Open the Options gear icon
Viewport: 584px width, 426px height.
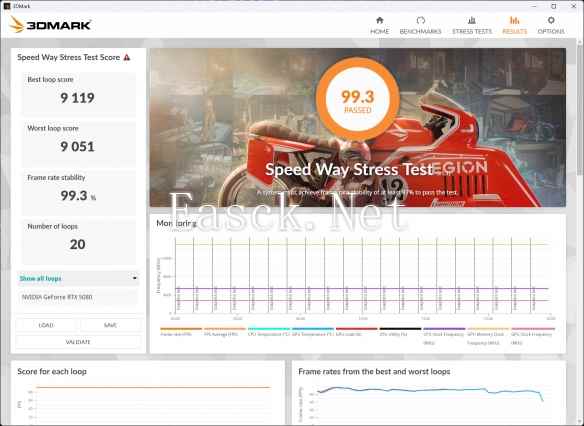pos(551,20)
